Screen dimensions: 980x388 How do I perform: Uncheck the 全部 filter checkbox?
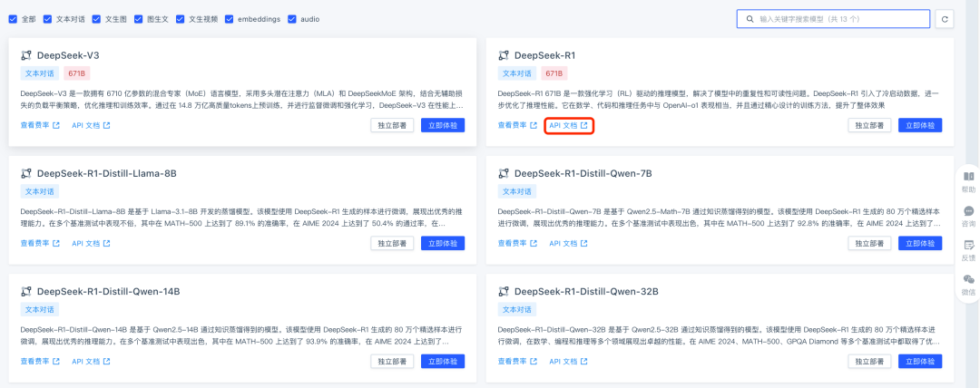point(13,19)
